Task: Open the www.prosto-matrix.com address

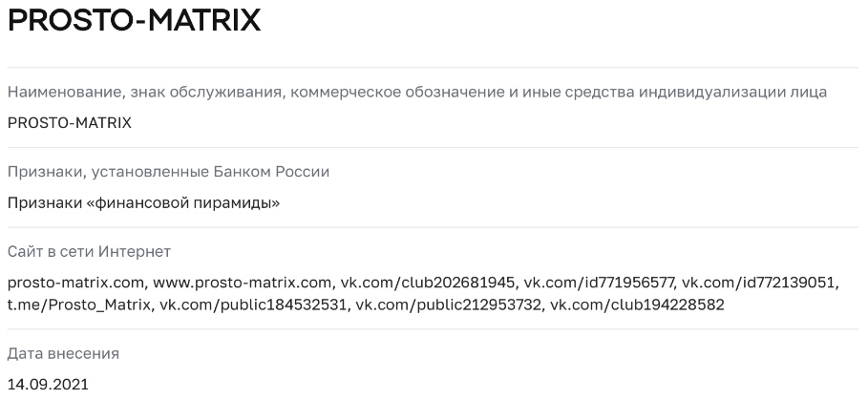Action: tap(241, 284)
